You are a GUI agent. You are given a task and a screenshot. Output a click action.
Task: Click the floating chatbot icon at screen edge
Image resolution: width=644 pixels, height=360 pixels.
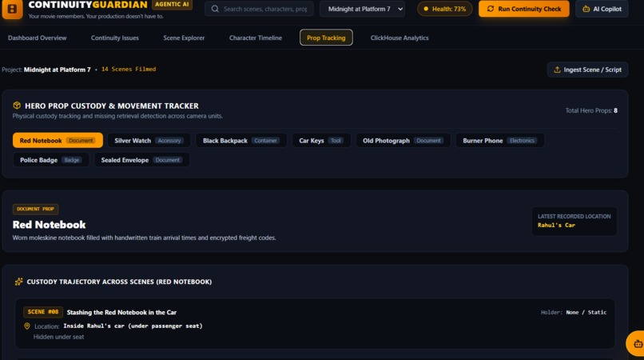coord(636,343)
